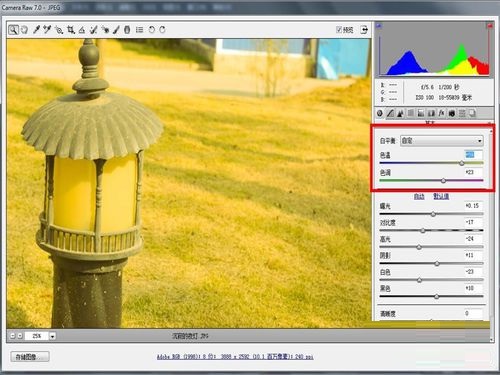Select the Spot Removal tool

[x=94, y=30]
